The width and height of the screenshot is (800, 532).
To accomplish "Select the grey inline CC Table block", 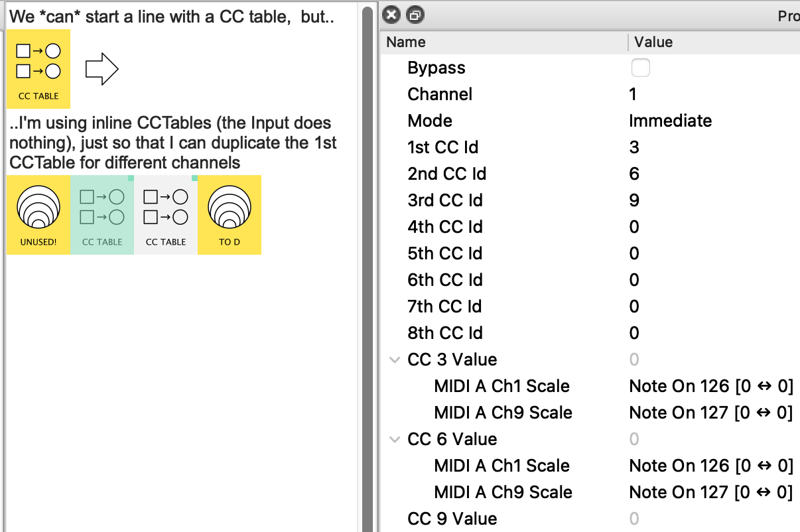I will (166, 214).
